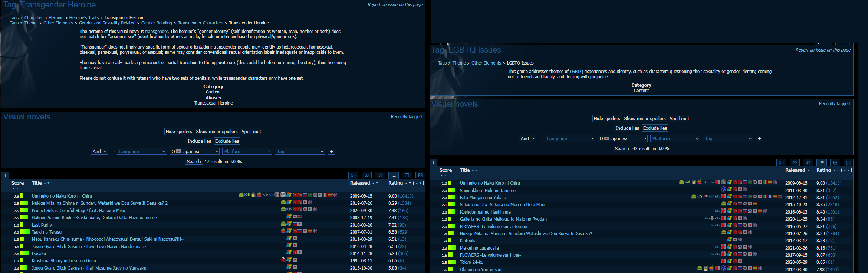
Task: Open Language filter dropdown, Transgender Heroine page
Action: point(142,151)
